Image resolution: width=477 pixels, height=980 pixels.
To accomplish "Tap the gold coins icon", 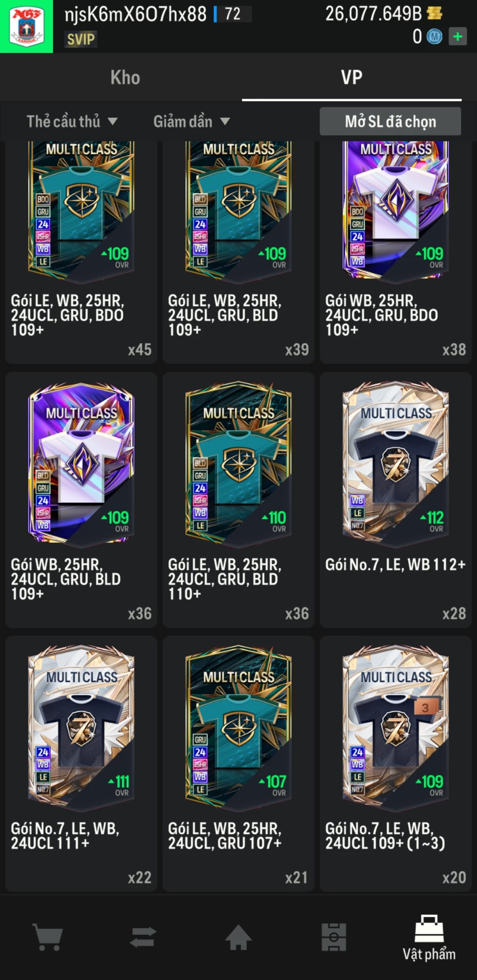I will (435, 13).
